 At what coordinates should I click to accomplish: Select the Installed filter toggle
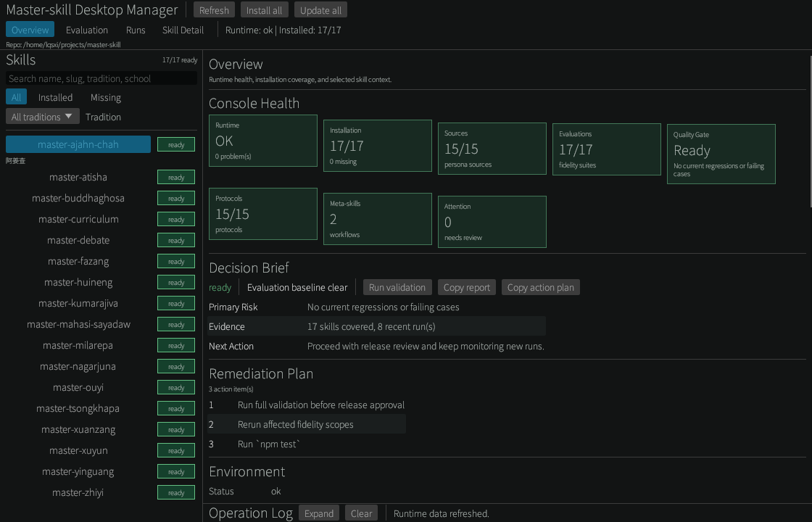point(55,97)
